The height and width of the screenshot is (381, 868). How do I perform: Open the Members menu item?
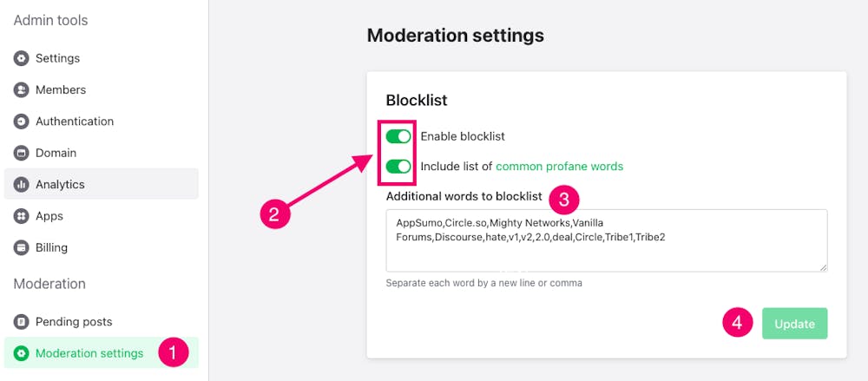(x=60, y=90)
